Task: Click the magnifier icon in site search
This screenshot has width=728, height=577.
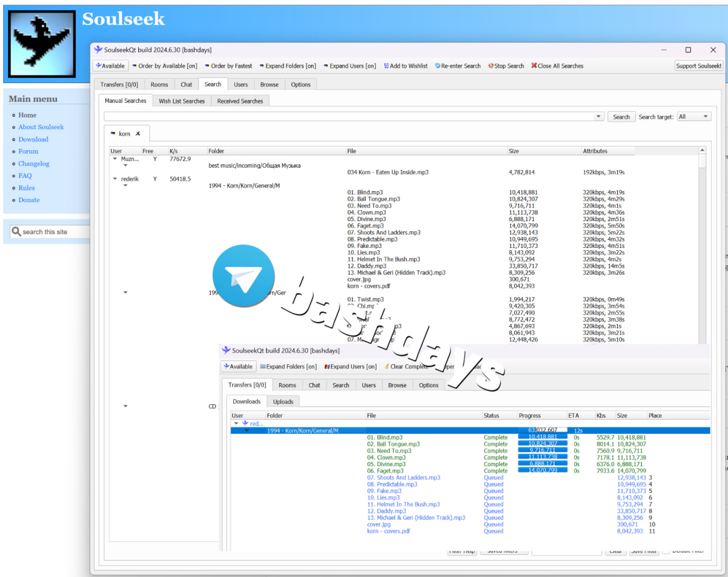Action: [x=16, y=232]
